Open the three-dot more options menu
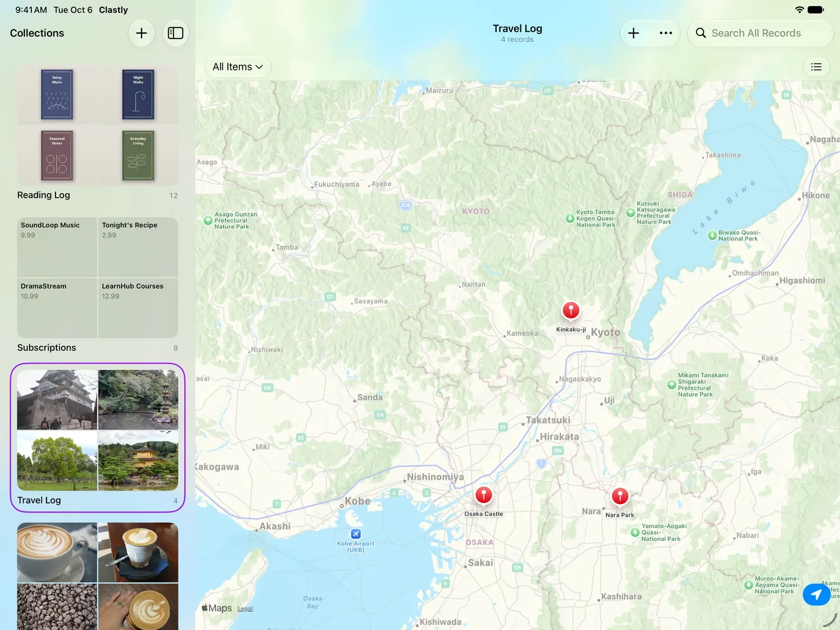This screenshot has height=630, width=840. coord(666,33)
